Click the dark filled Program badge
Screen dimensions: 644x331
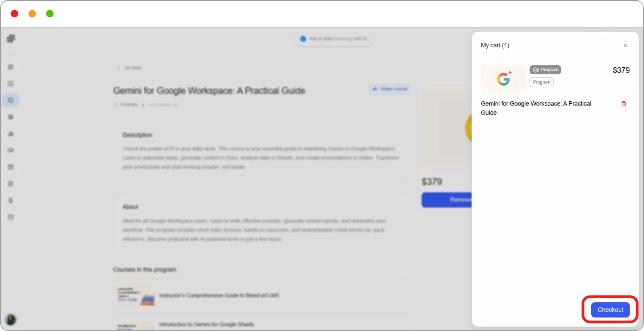pyautogui.click(x=545, y=70)
